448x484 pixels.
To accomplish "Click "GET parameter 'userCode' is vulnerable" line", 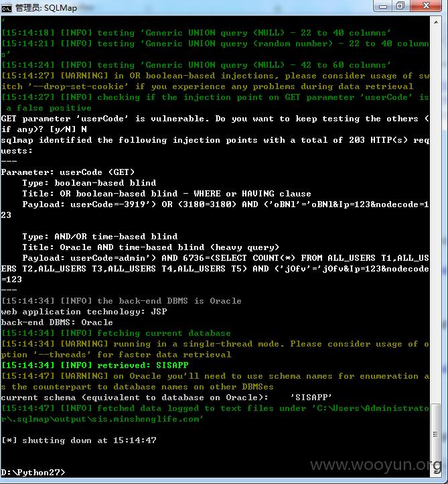I will pyautogui.click(x=215, y=119).
